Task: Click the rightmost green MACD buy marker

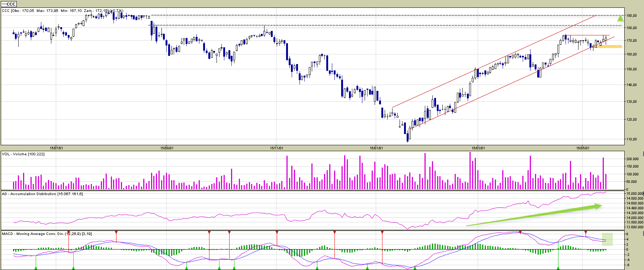Action: pos(558,268)
